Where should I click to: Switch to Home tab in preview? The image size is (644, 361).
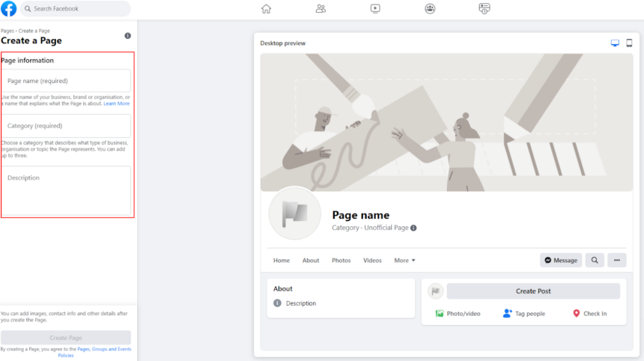coord(282,261)
